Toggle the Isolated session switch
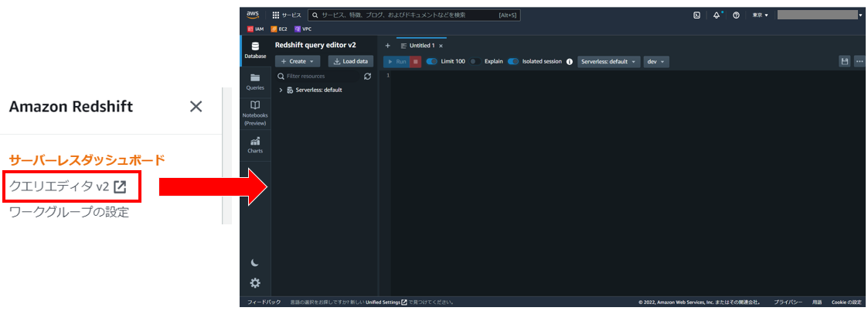Image resolution: width=868 pixels, height=311 pixels. pos(513,62)
